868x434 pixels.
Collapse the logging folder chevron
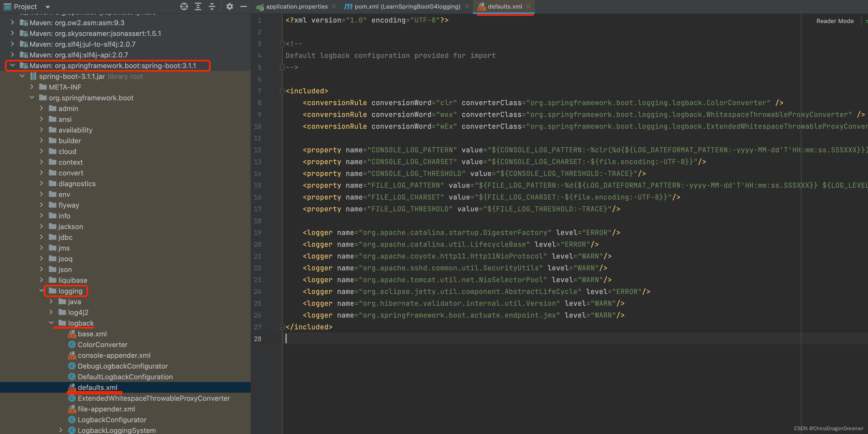41,290
